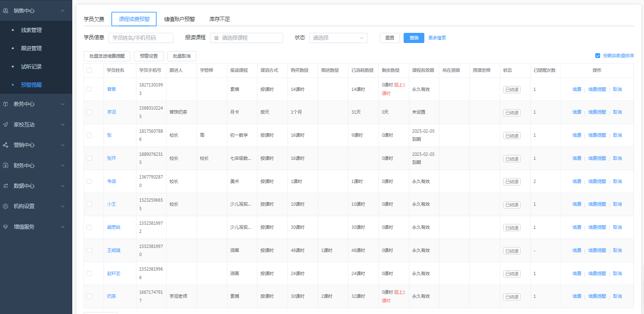Image resolution: width=644 pixels, height=314 pixels.
Task: Expand the 营销中心 menu chevron
Action: click(x=63, y=145)
